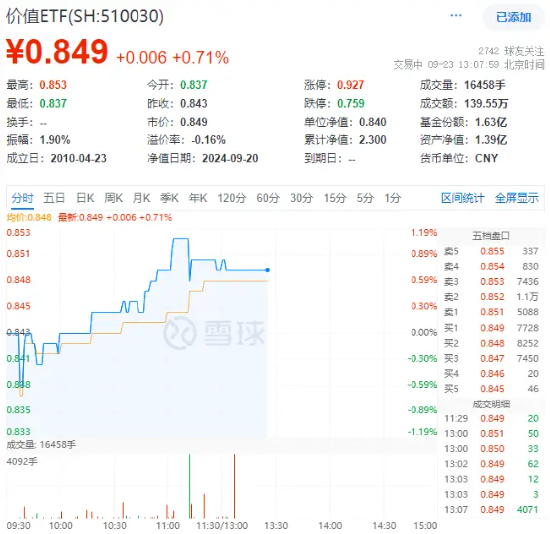Click the 最高 value 0.853
This screenshot has width=550, height=534.
[x=53, y=85]
